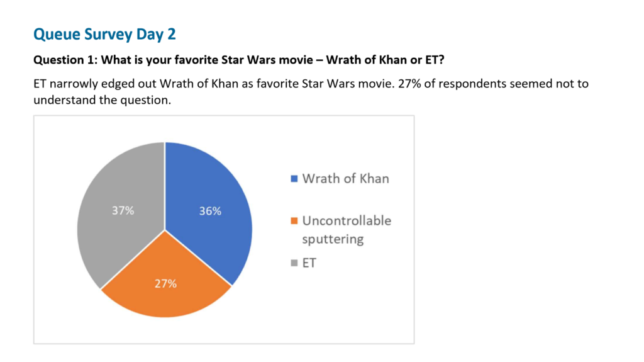The height and width of the screenshot is (362, 644).
Task: Click the paragraph starting with ET narrowly edged
Action: pyautogui.click(x=311, y=92)
